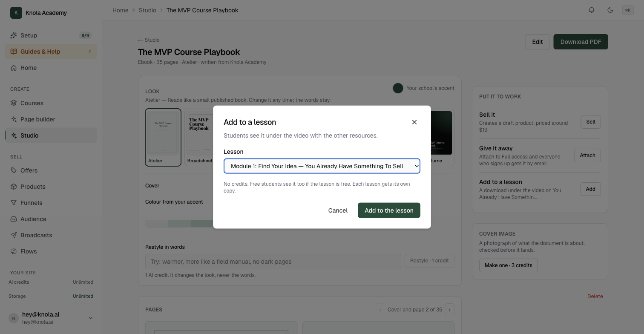Click the Products box icon
The image size is (644, 334).
tap(14, 187)
